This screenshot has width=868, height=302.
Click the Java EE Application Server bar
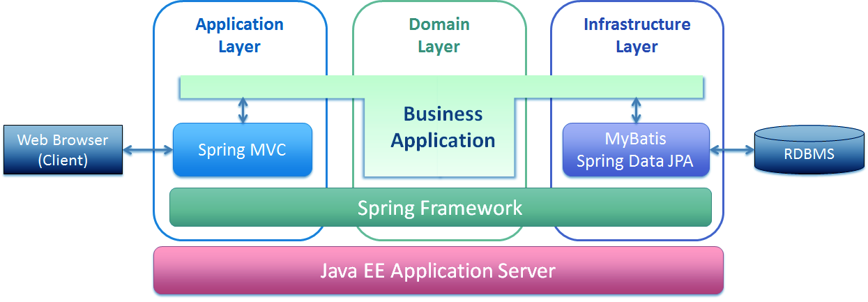coord(439,270)
